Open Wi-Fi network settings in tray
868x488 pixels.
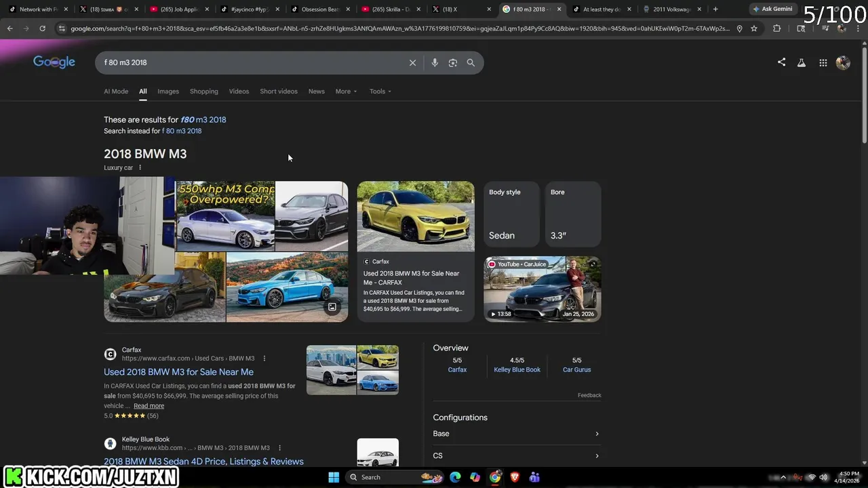(811, 477)
